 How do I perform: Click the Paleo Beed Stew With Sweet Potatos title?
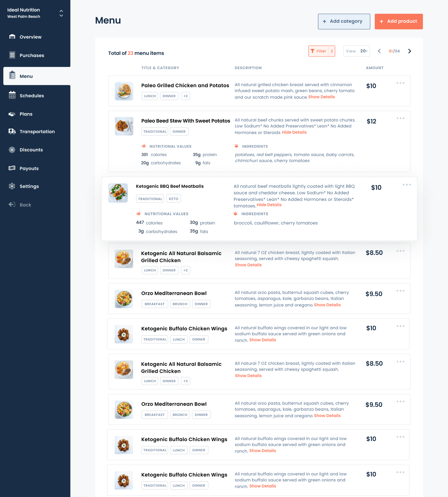186,121
